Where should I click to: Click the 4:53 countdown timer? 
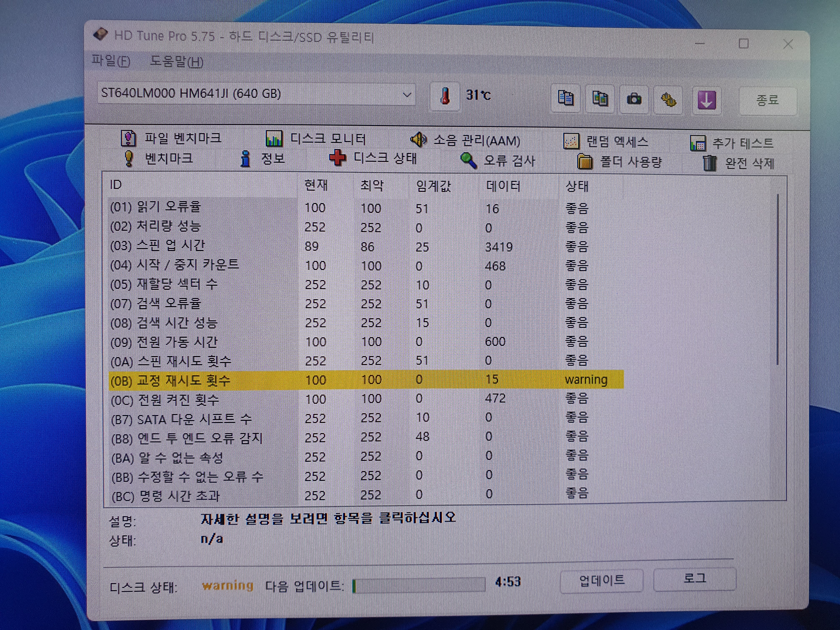(508, 581)
